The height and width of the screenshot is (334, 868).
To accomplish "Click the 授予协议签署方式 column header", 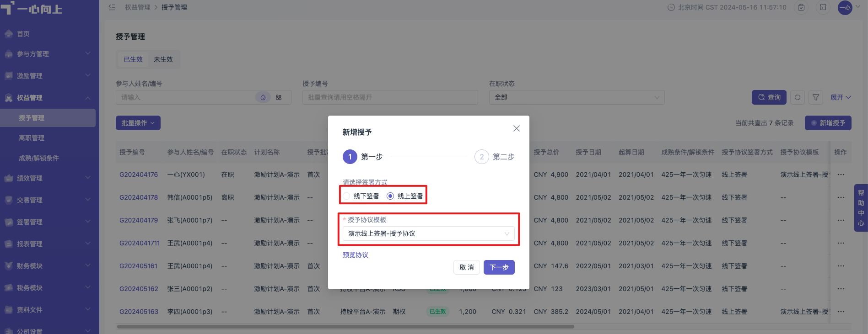I will coord(747,152).
